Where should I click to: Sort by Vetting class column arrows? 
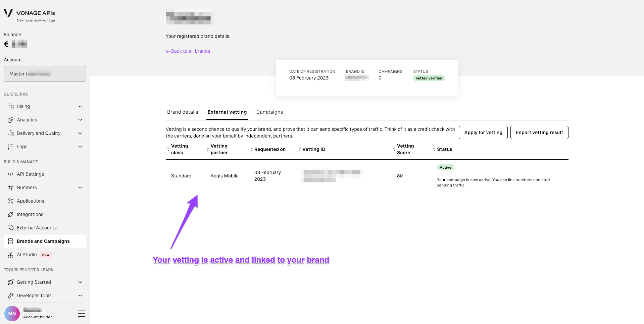click(168, 149)
